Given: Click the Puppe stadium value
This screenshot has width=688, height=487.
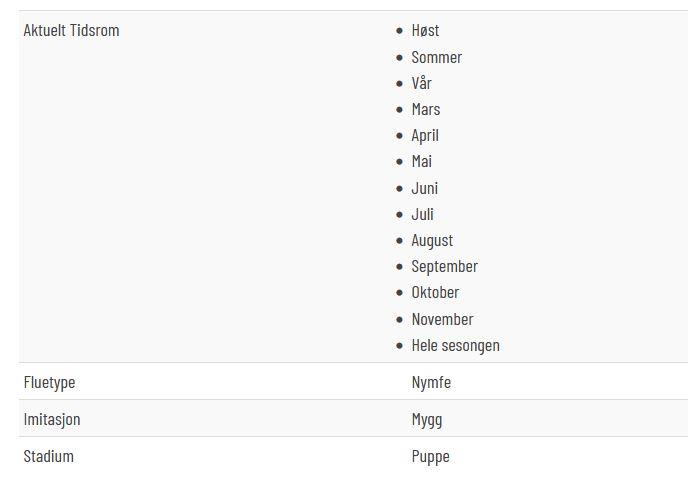Looking at the screenshot, I should point(430,457).
